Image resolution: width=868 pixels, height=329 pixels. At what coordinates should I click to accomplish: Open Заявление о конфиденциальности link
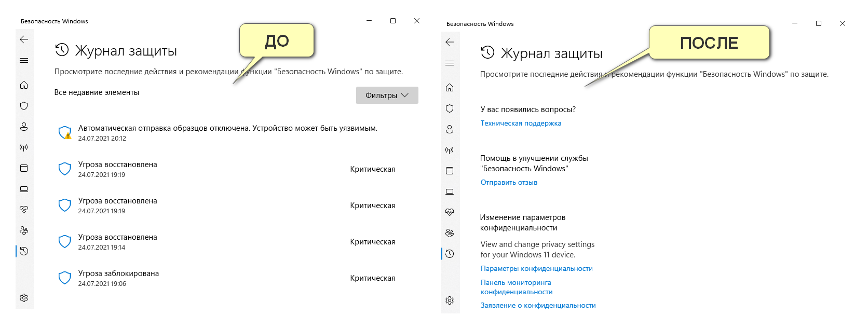click(538, 306)
